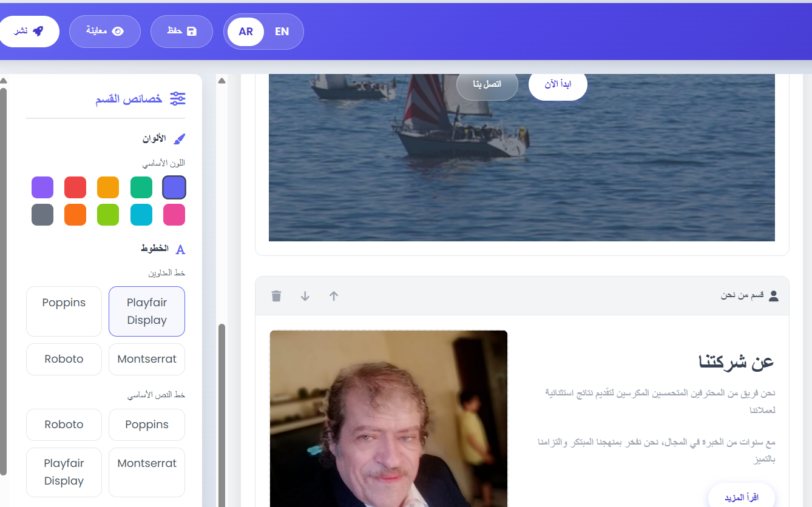The image size is (812, 507).
Task: Click the profile photo in About section
Action: [x=388, y=418]
